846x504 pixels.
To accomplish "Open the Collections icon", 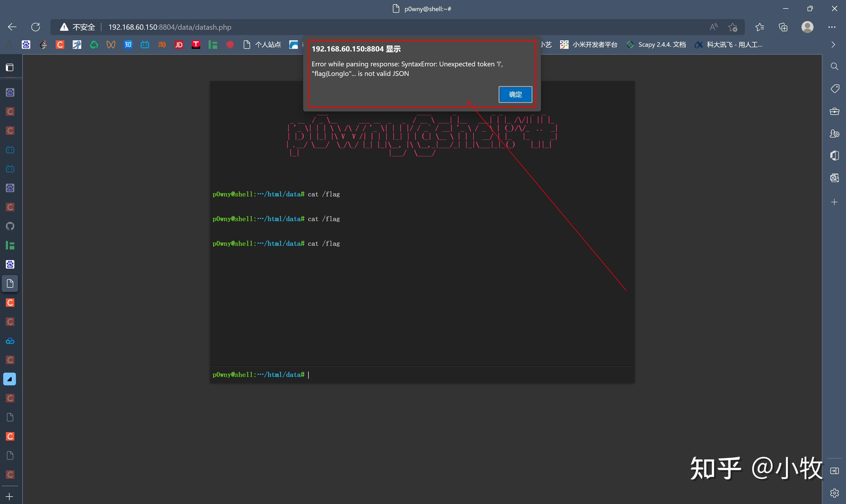I will click(783, 27).
